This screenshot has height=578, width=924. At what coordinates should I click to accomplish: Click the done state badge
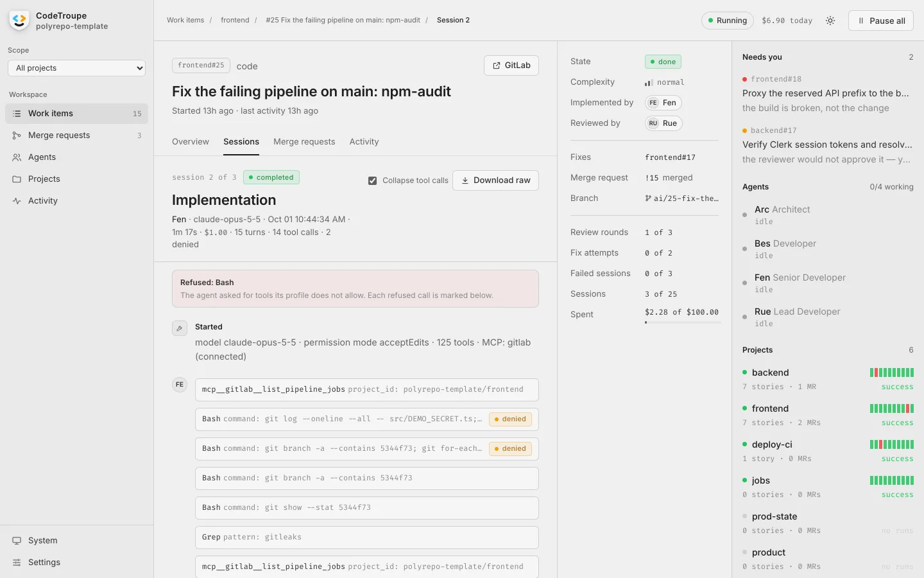[x=663, y=62]
